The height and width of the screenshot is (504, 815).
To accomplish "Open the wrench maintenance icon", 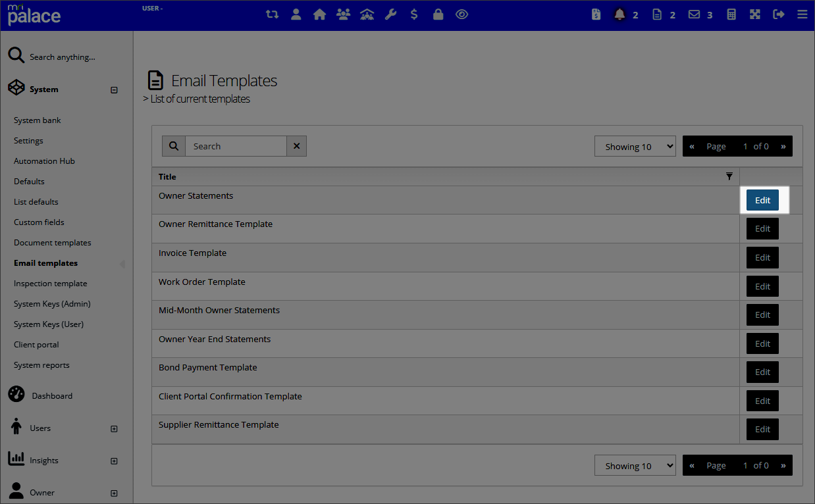I will [391, 14].
